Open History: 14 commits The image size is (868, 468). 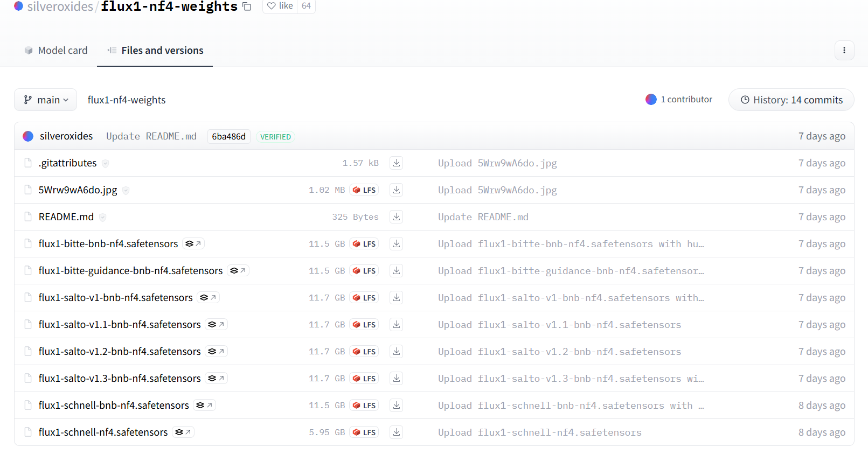coord(791,100)
